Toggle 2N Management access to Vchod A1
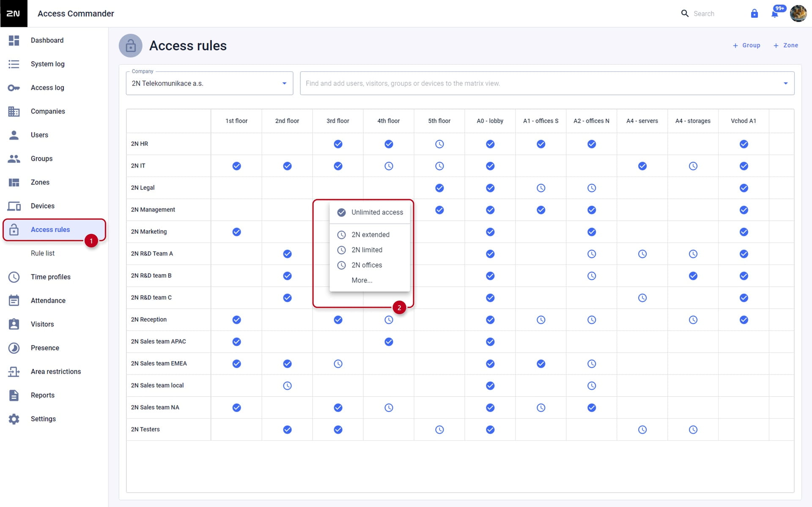This screenshot has width=812, height=507. coord(744,210)
